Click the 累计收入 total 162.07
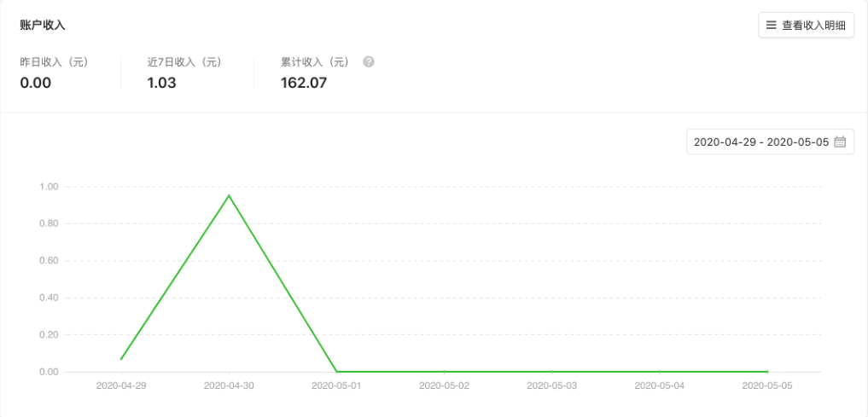868x417 pixels. pyautogui.click(x=304, y=83)
